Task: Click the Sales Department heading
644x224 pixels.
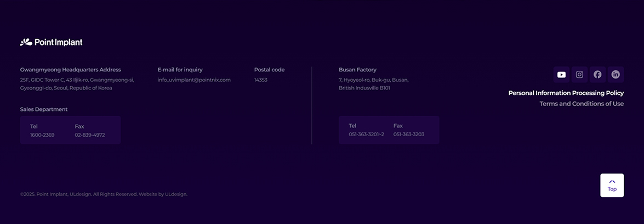Action: pos(44,109)
